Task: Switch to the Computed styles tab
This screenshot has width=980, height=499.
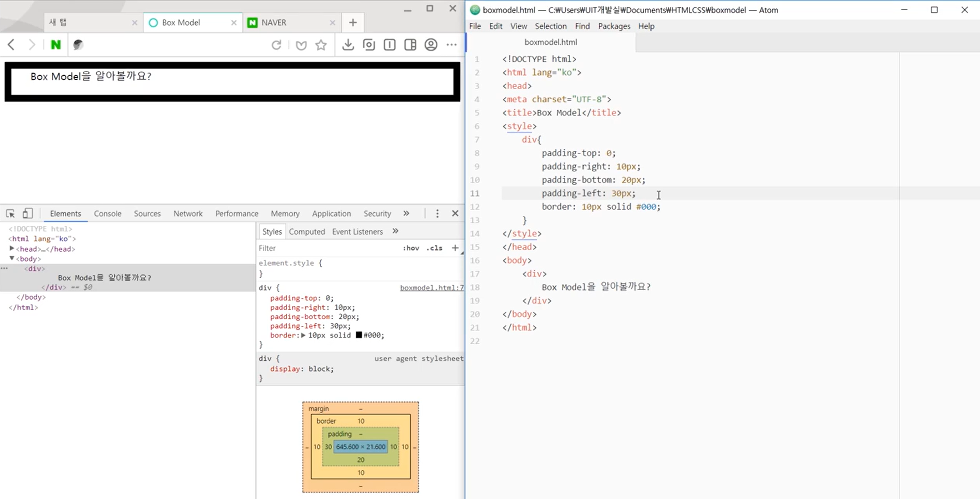Action: point(307,231)
